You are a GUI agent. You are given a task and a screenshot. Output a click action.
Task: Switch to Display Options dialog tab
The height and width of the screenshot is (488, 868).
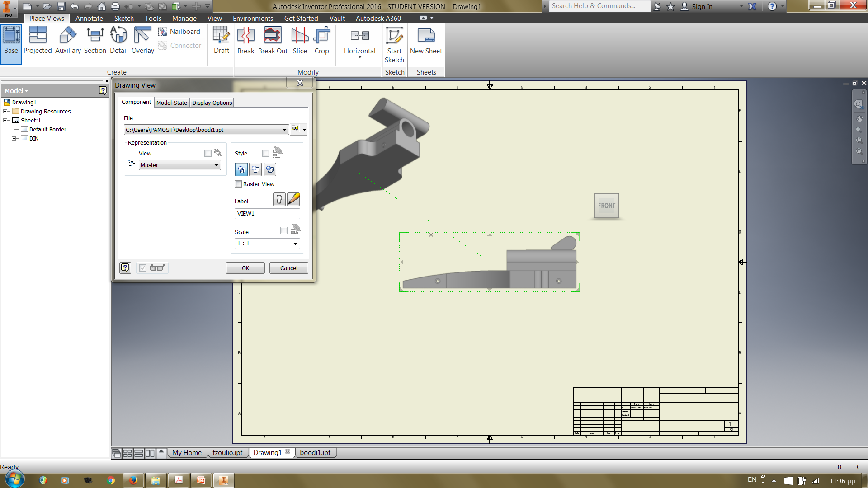(212, 103)
